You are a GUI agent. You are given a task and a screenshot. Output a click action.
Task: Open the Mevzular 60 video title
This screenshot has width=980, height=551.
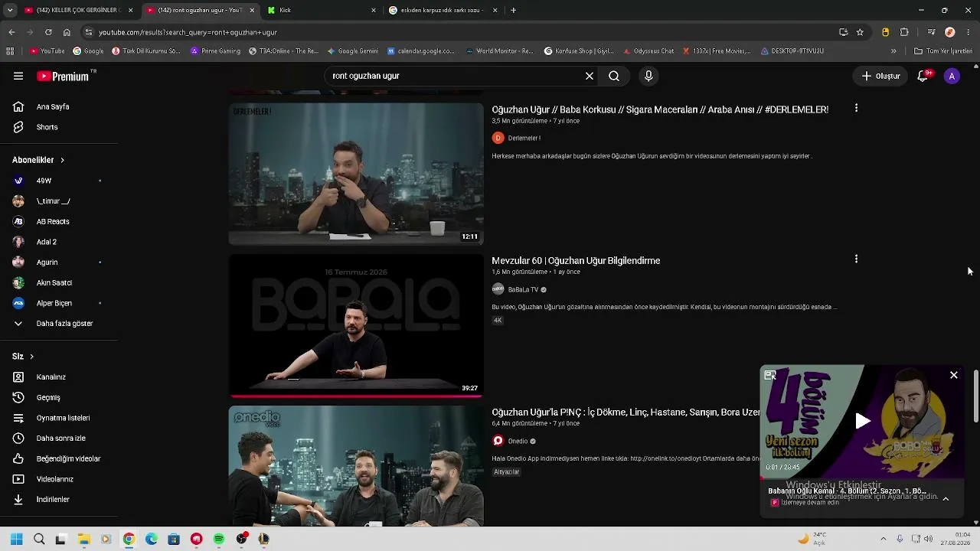(576, 261)
